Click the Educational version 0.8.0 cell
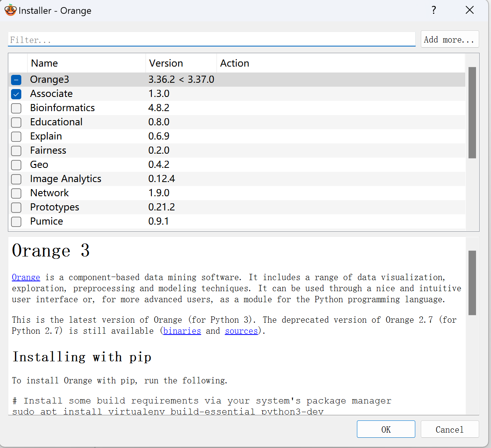This screenshot has height=448, width=491. [x=159, y=122]
